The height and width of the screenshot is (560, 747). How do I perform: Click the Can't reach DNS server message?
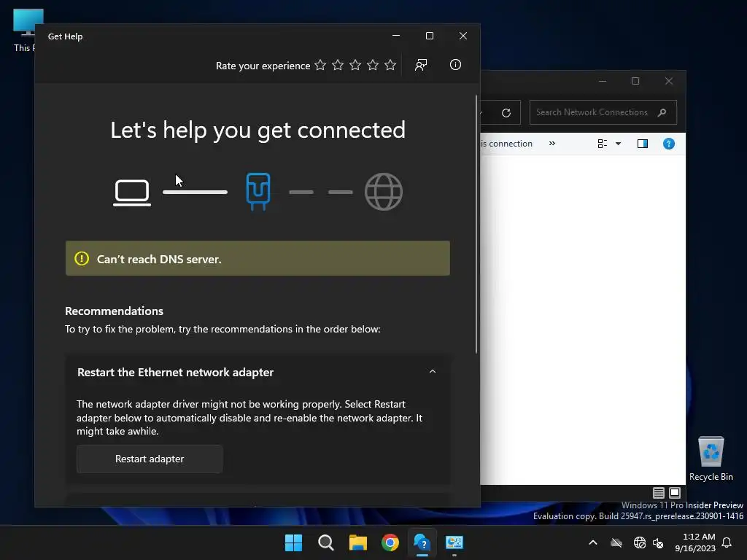159,259
